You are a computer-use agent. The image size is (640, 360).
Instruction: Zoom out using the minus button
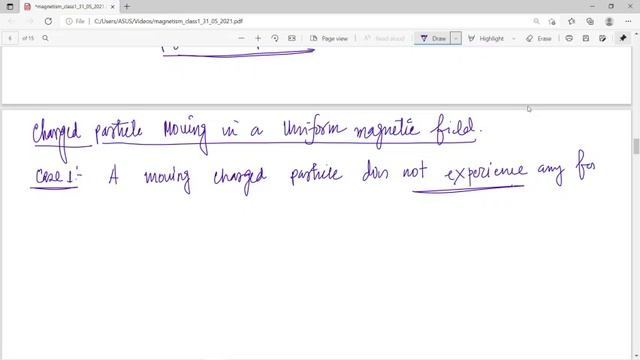pos(241,38)
